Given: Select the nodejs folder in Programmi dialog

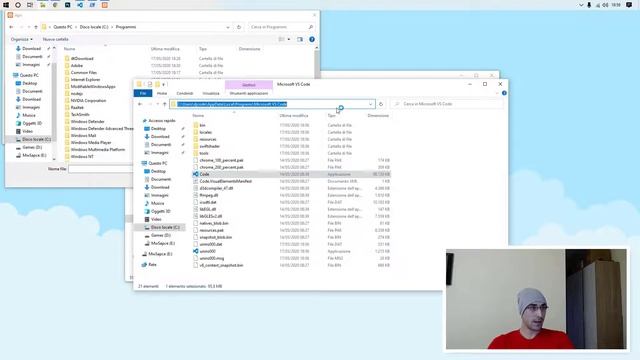Looking at the screenshot, I should tap(76, 93).
